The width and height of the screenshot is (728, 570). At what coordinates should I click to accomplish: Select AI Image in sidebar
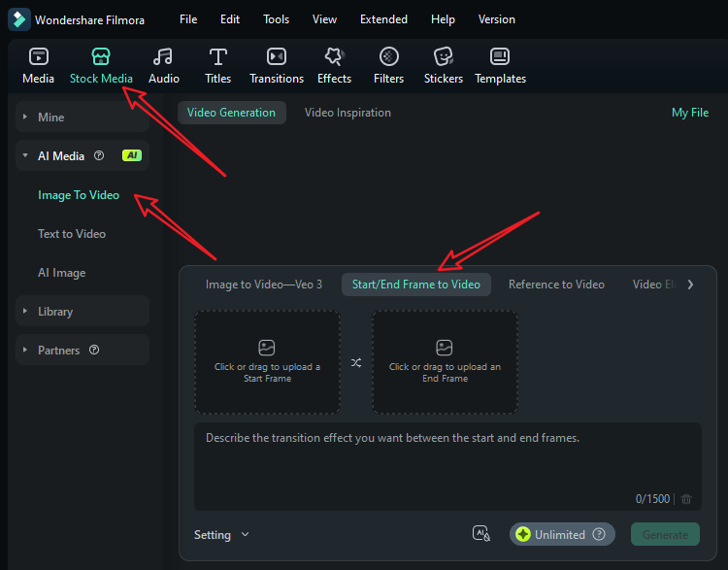pyautogui.click(x=61, y=273)
